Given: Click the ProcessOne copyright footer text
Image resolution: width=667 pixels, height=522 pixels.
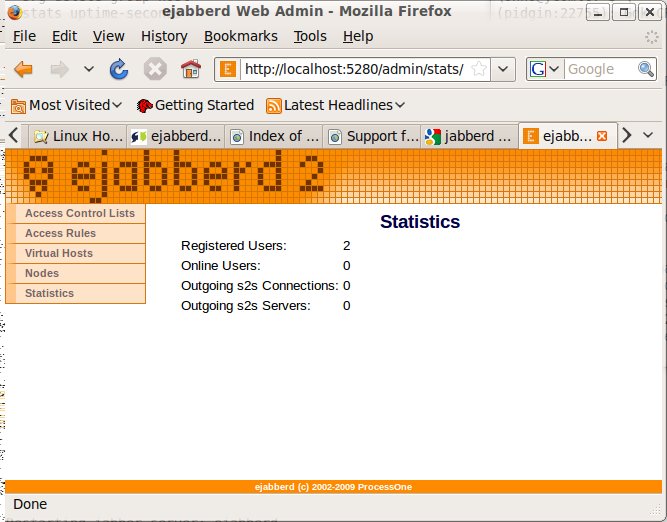Looking at the screenshot, I should (x=333, y=487).
